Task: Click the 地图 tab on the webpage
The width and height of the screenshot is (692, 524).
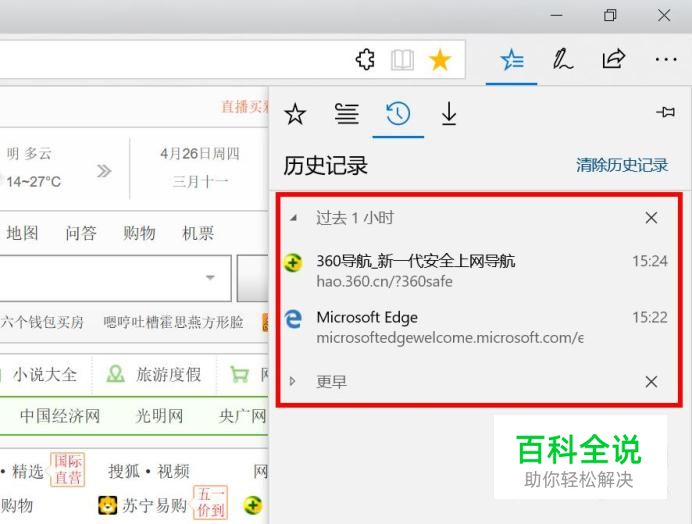Action: coord(23,233)
